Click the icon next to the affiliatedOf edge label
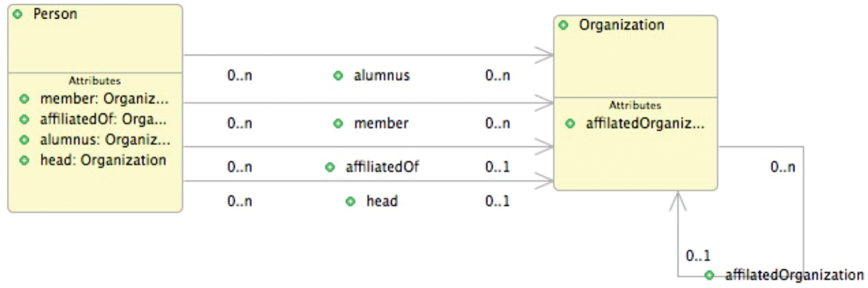The height and width of the screenshot is (288, 868). (330, 167)
